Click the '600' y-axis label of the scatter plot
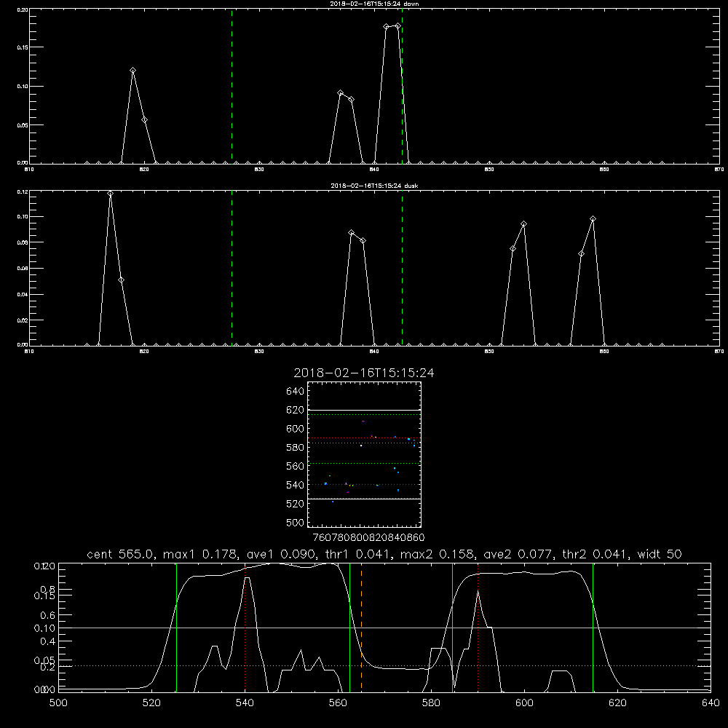The height and width of the screenshot is (728, 728). (x=296, y=429)
